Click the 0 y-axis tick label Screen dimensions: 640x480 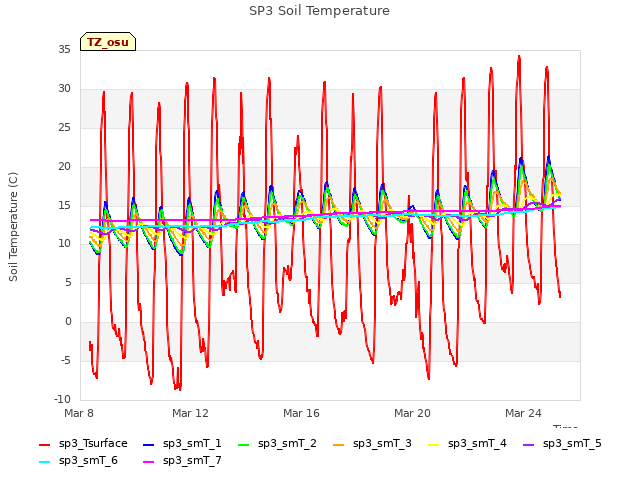click(x=68, y=321)
